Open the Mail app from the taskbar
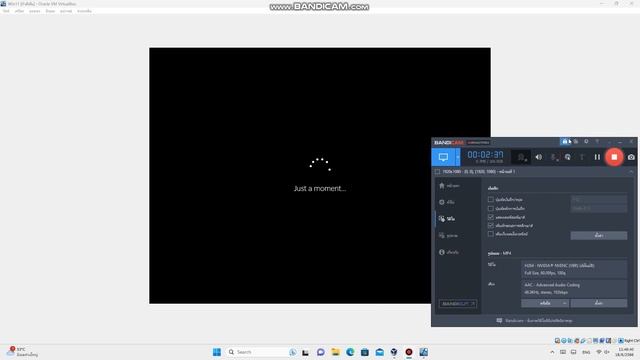640x360 pixels. point(380,352)
